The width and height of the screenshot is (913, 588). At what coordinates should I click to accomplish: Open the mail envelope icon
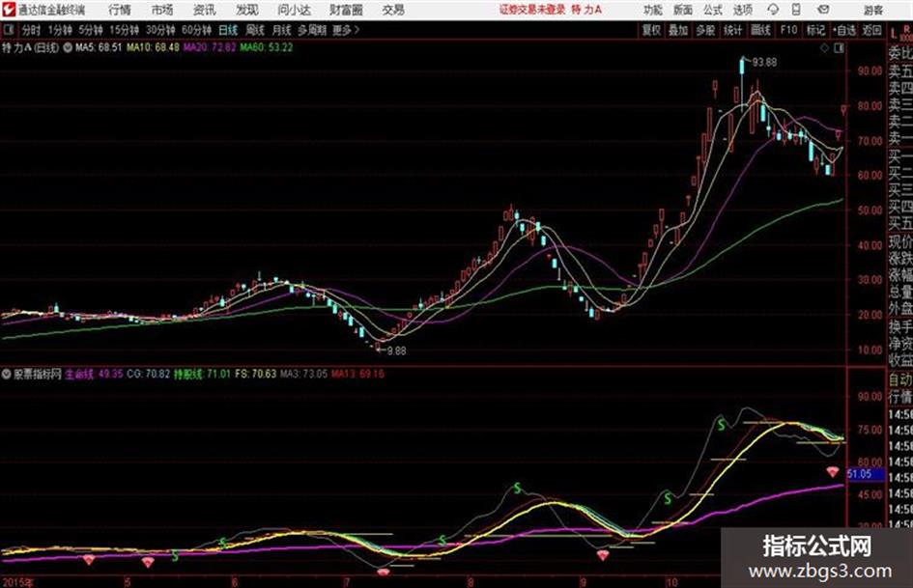tap(823, 10)
